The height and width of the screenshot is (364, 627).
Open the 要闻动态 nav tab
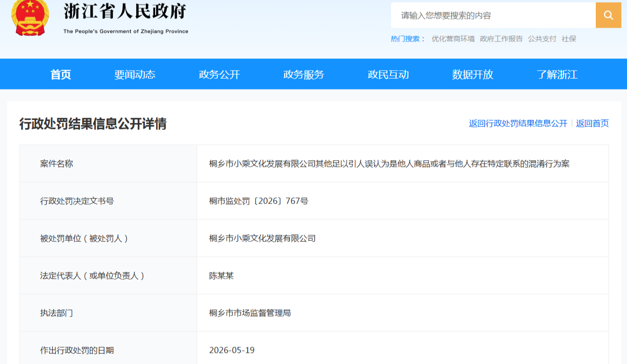[135, 74]
